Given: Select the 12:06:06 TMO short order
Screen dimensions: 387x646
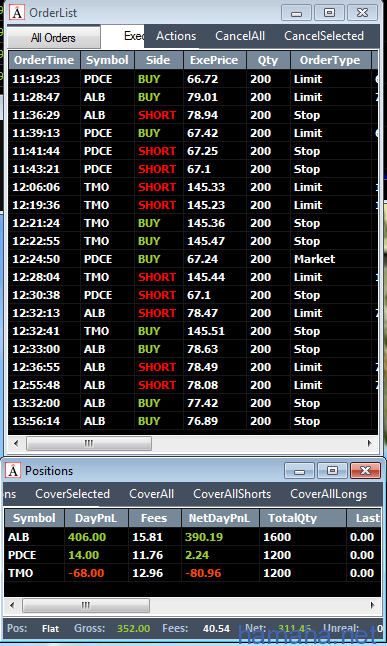Looking at the screenshot, I should (193, 187).
